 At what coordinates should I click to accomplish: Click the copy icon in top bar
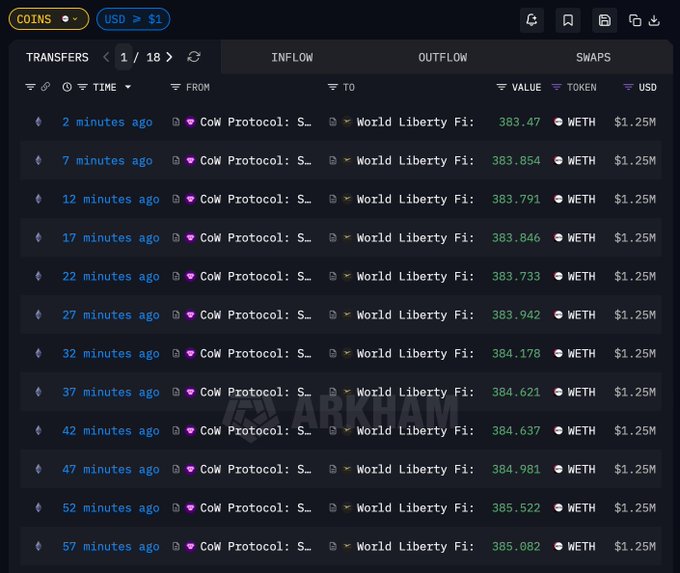tap(635, 19)
